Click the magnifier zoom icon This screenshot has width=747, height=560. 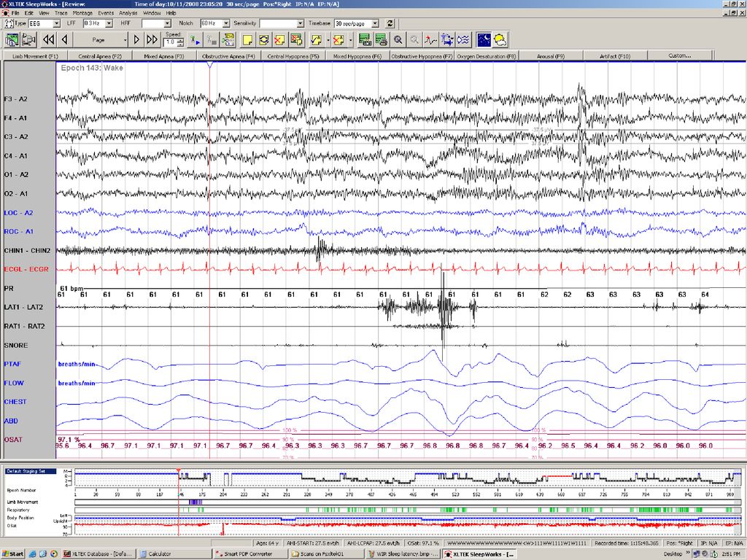pos(398,40)
